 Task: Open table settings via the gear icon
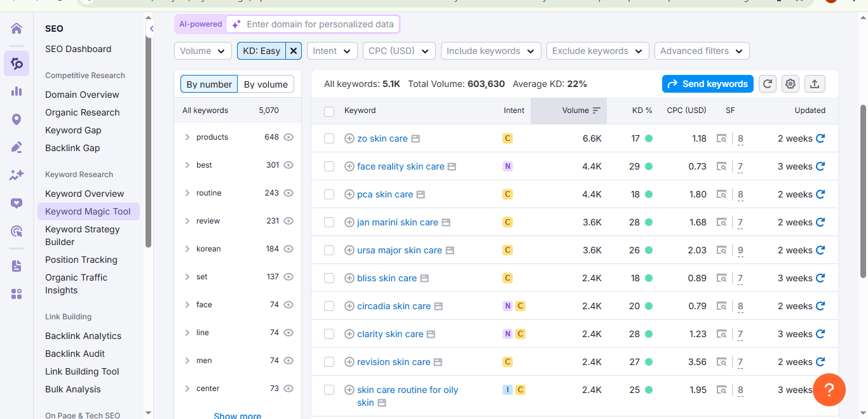click(790, 83)
